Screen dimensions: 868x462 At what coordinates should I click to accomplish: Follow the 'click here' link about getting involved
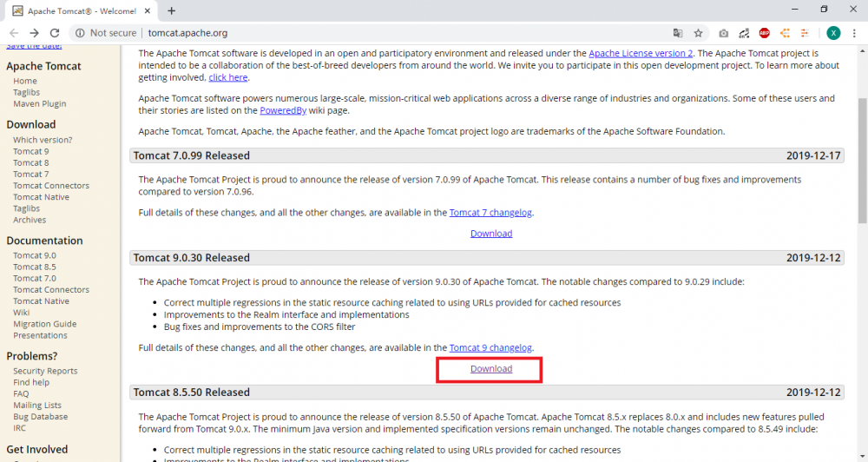pyautogui.click(x=228, y=77)
